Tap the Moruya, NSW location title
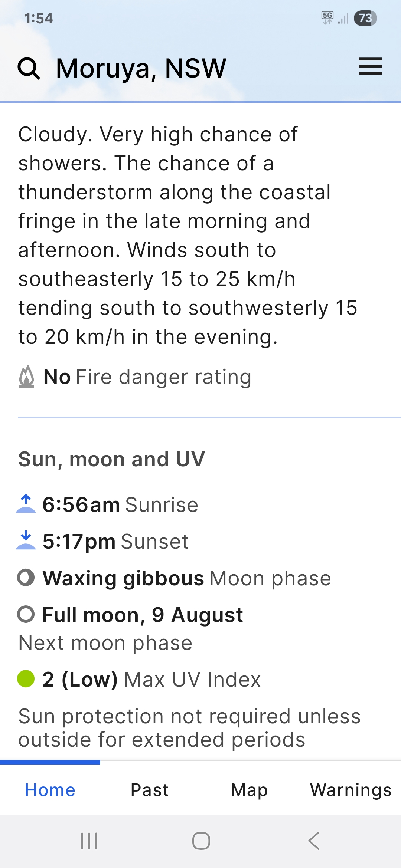The image size is (401, 868). click(141, 68)
